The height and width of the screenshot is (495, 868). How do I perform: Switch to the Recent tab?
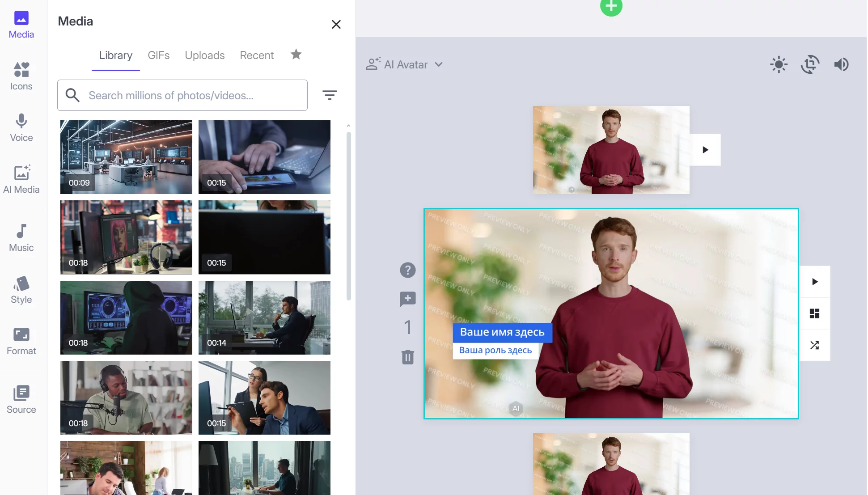coord(257,55)
